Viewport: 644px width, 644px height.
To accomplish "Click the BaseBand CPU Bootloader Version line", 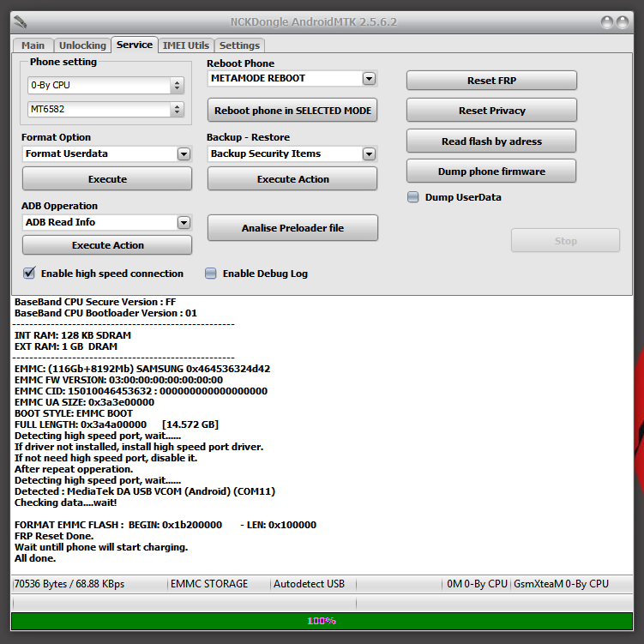I will [x=105, y=313].
